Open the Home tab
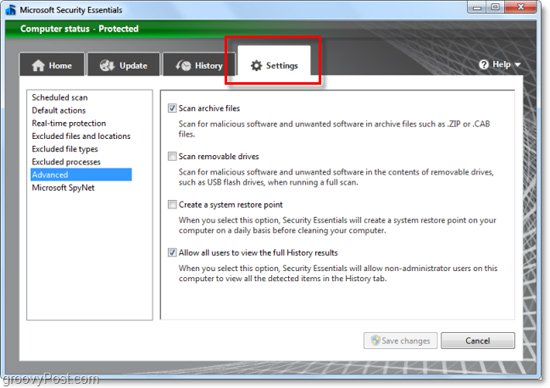The image size is (550, 388). 52,65
